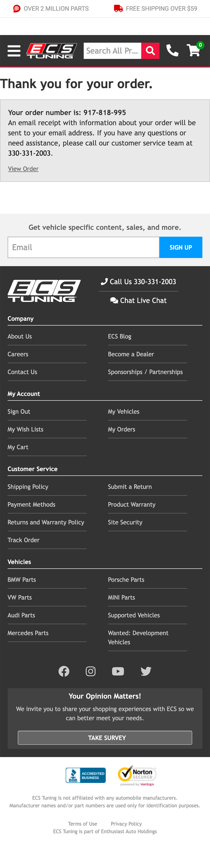Click the TAKE SURVEY button

pyautogui.click(x=105, y=737)
